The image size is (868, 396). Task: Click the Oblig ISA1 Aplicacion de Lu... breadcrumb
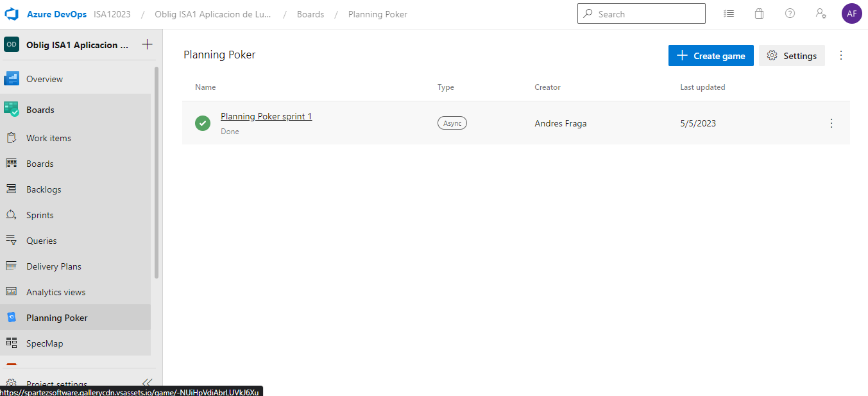click(213, 14)
